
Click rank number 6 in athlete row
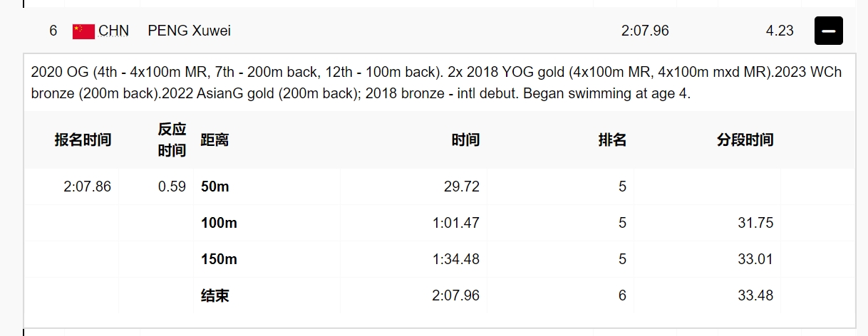pyautogui.click(x=53, y=31)
